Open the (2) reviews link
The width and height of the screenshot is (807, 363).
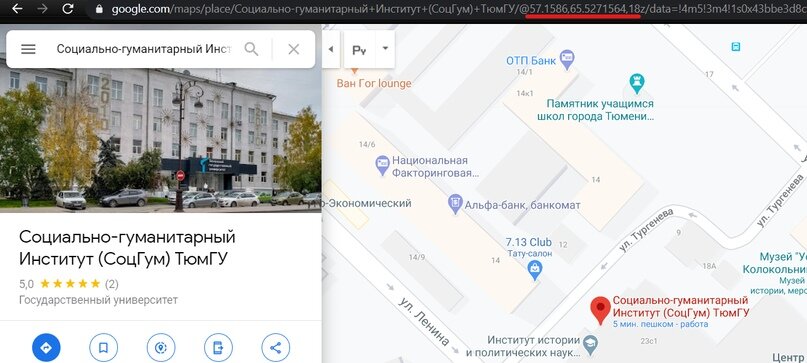tap(112, 283)
